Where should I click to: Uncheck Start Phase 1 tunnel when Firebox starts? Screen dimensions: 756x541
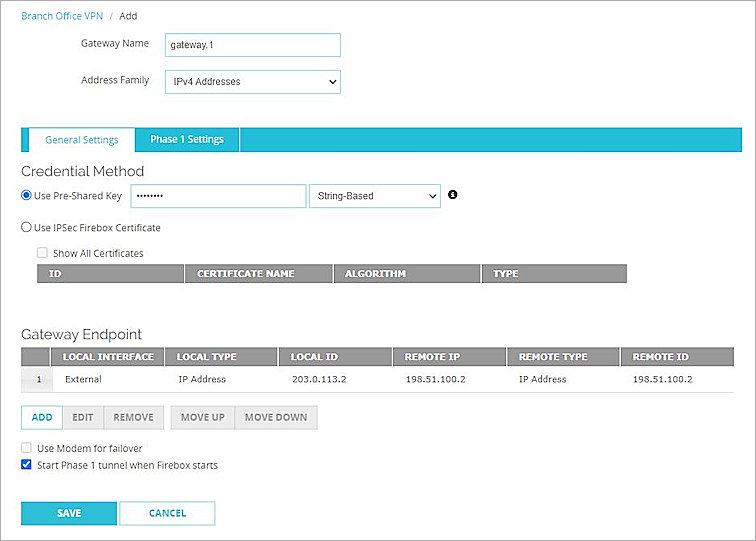(x=27, y=465)
